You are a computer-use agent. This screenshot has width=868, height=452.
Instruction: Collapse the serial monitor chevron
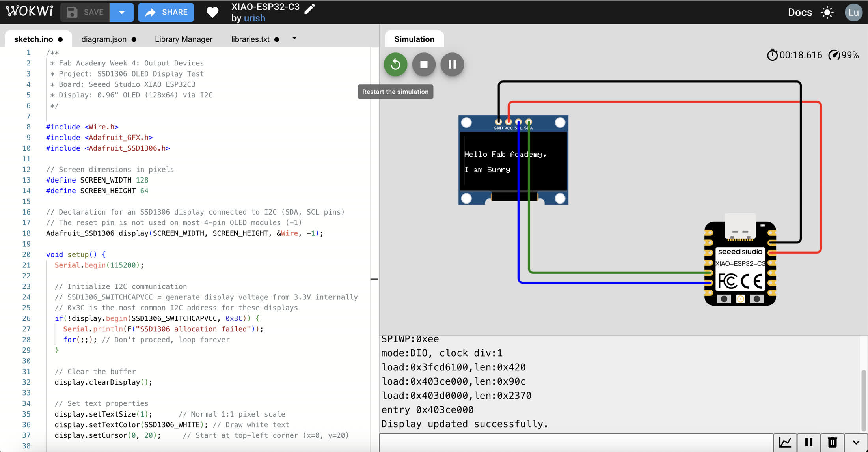pos(856,443)
